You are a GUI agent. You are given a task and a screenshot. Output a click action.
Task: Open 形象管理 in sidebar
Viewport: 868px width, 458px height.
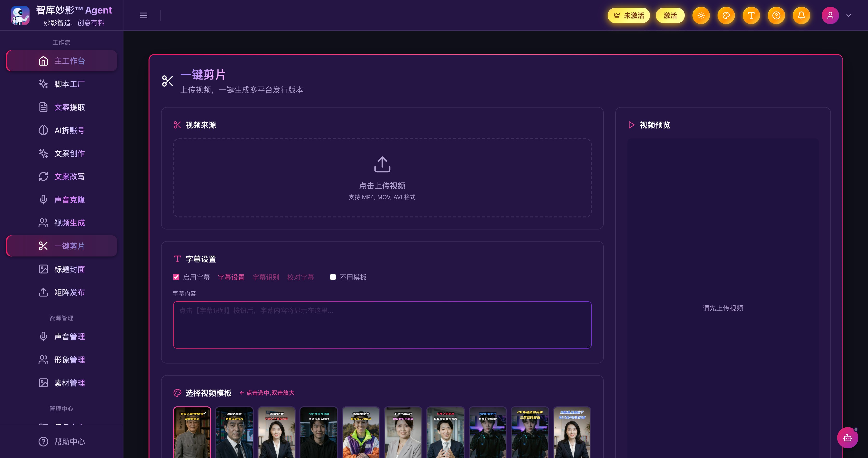click(62, 360)
